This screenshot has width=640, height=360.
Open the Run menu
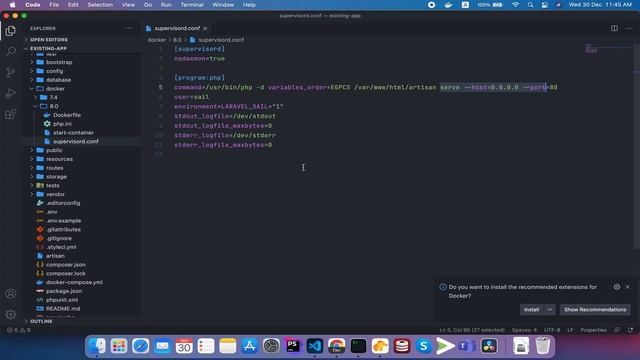click(x=166, y=5)
